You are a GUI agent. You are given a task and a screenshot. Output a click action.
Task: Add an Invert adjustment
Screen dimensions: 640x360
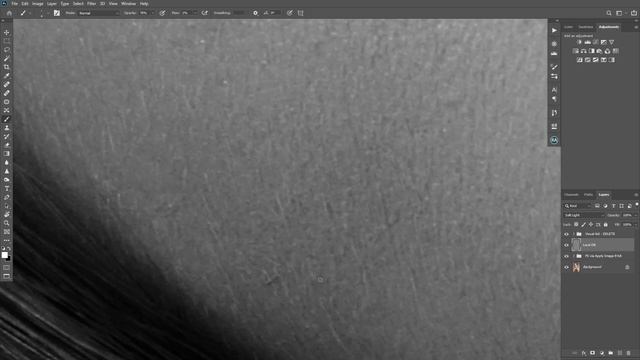(x=579, y=60)
